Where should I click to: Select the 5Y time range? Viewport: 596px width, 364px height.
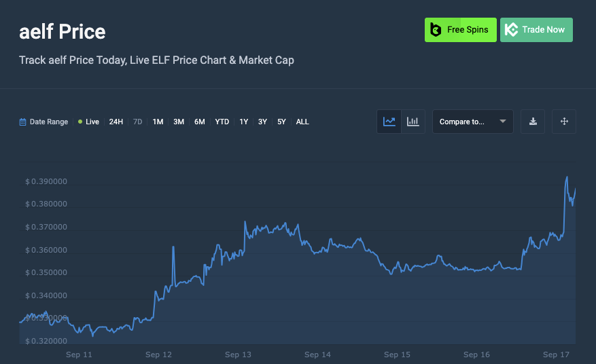point(281,122)
